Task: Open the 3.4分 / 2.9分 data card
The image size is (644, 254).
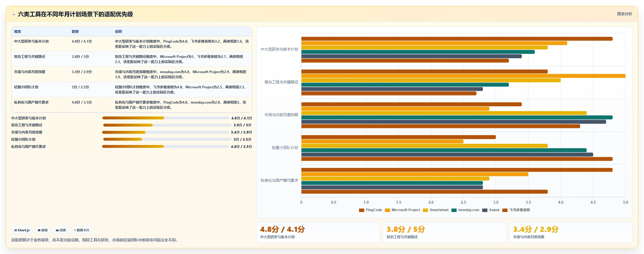Action: coord(571,232)
